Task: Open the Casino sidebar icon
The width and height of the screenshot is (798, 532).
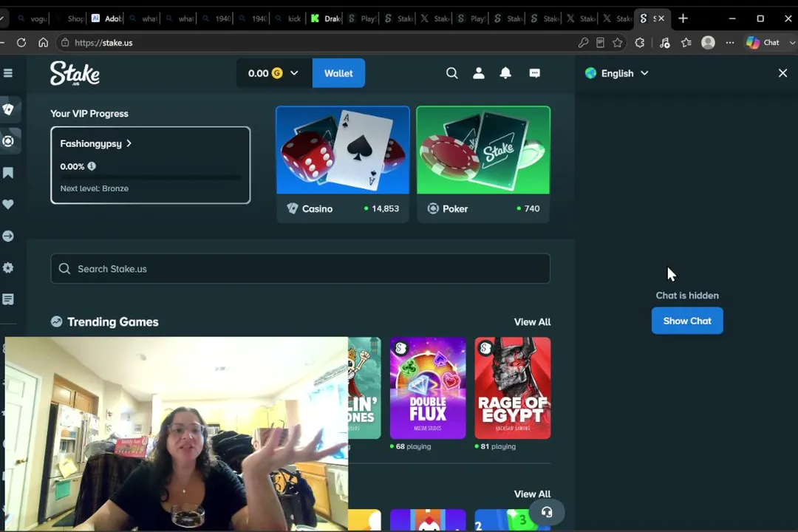Action: 8,109
